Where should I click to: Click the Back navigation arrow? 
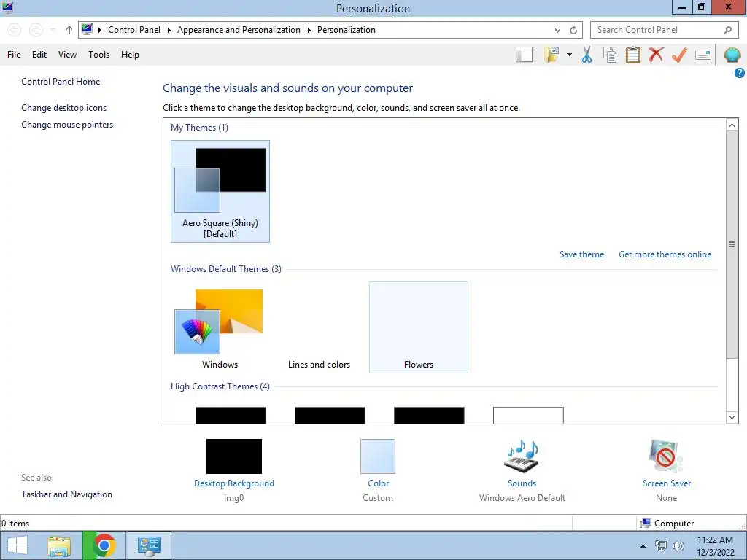(x=15, y=30)
